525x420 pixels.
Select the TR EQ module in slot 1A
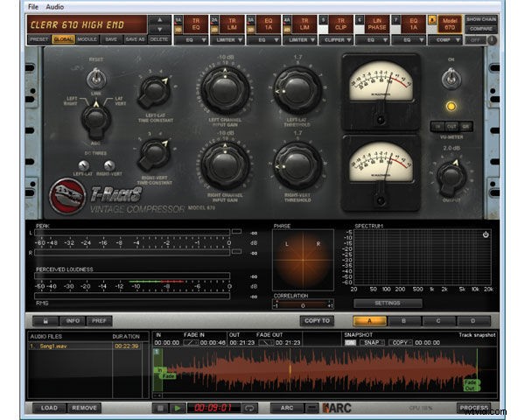pyautogui.click(x=195, y=24)
